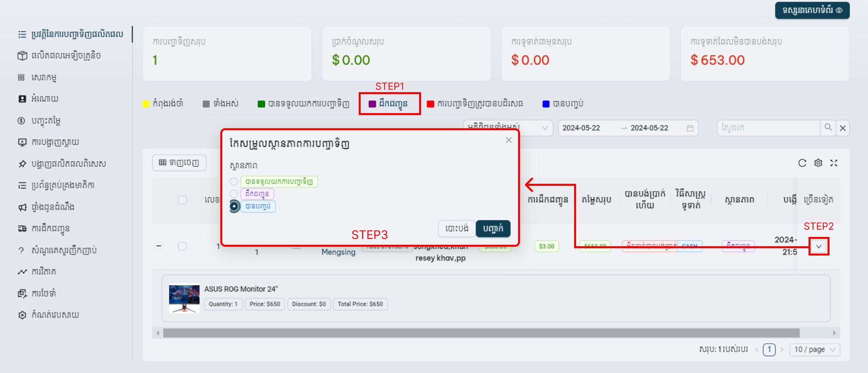Tick the header select-all checkbox
The width and height of the screenshot is (868, 373).
coord(182,200)
